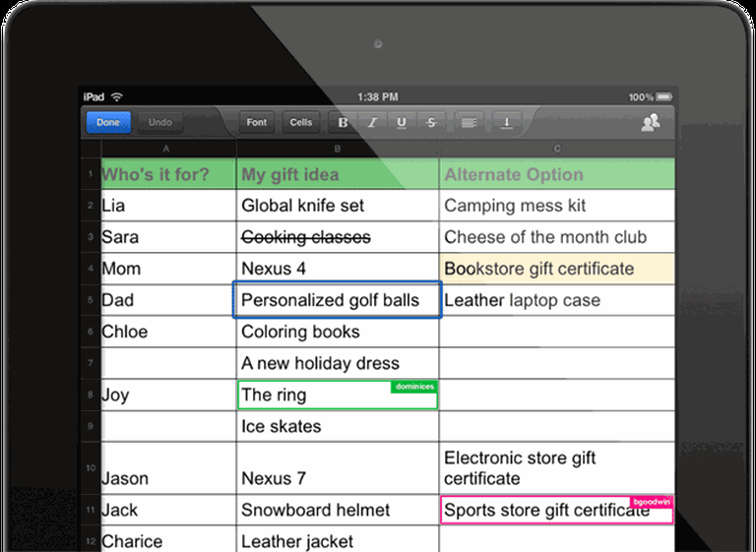Click the 'Snowboard helmet' cell
756x552 pixels.
pos(338,510)
